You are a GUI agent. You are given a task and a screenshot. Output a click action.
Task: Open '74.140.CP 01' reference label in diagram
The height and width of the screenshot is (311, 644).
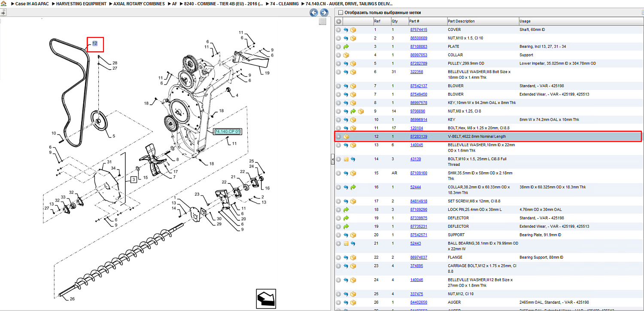point(228,131)
